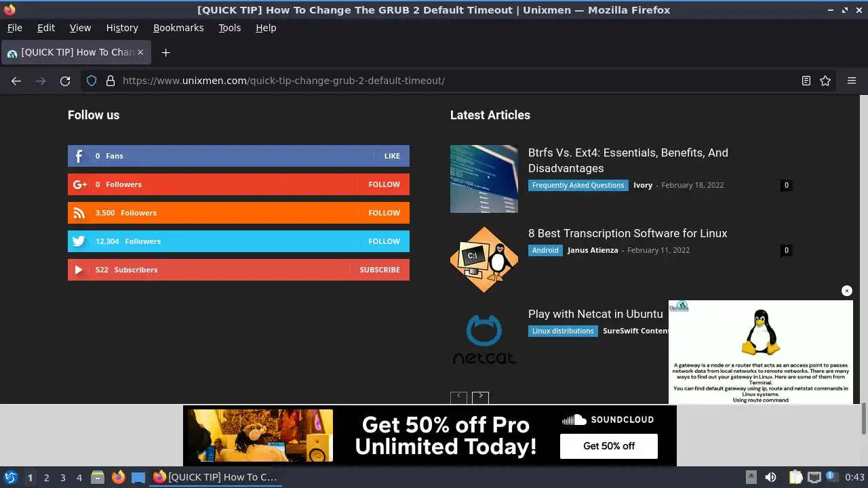Show site security padlock info
This screenshot has width=868, height=488.
[111, 81]
